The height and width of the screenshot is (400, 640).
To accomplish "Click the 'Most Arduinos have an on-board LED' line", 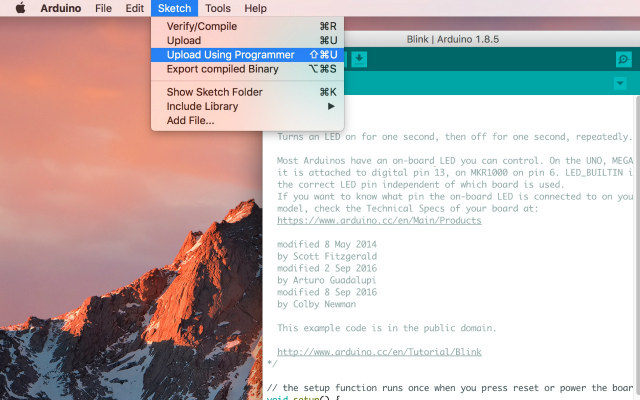I will coord(455,160).
